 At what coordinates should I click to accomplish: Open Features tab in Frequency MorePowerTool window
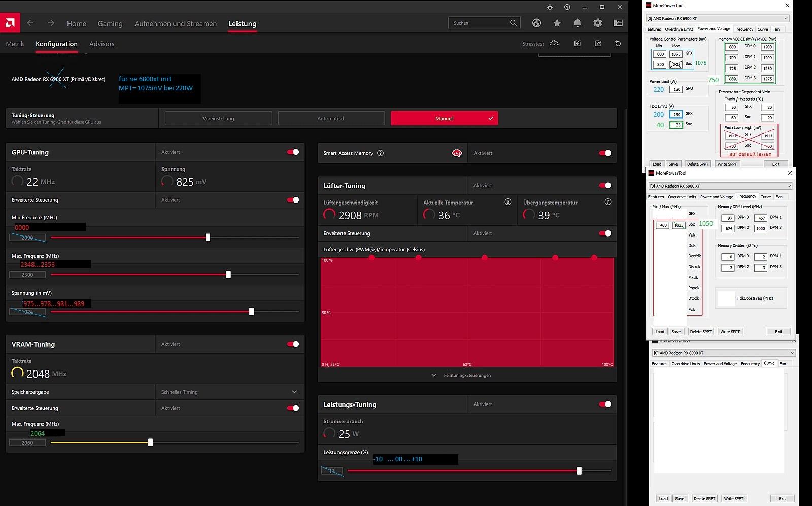(656, 197)
